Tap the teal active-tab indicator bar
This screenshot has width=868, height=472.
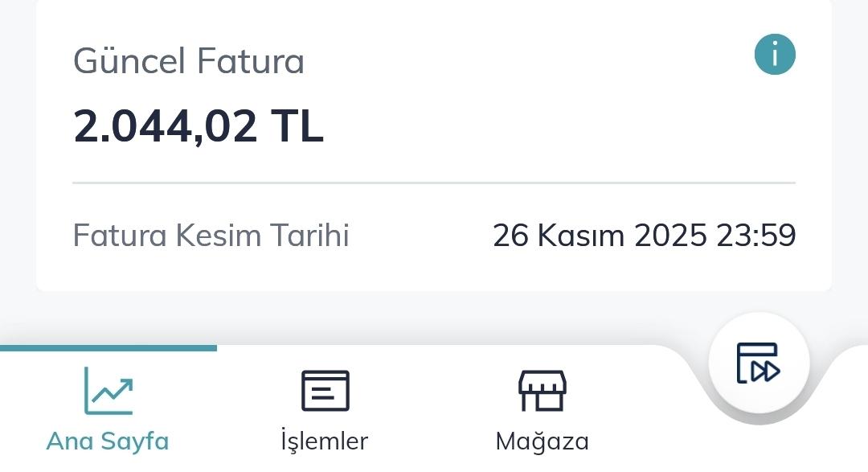coord(108,348)
